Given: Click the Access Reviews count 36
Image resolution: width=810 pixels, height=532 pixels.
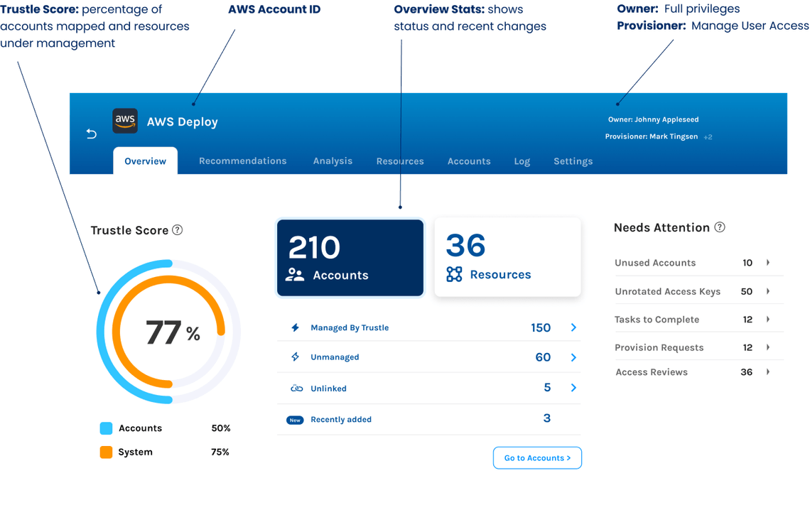Looking at the screenshot, I should tap(747, 372).
